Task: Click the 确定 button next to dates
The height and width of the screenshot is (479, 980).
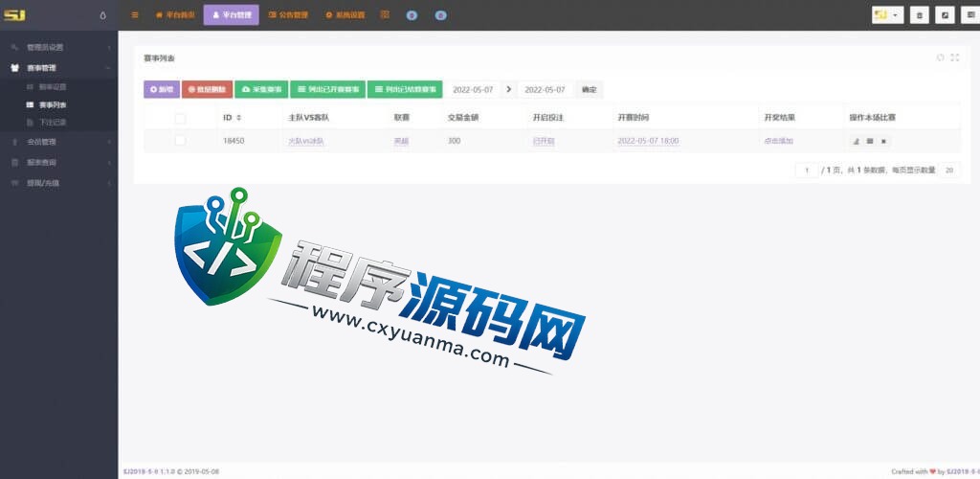Action: pos(589,89)
